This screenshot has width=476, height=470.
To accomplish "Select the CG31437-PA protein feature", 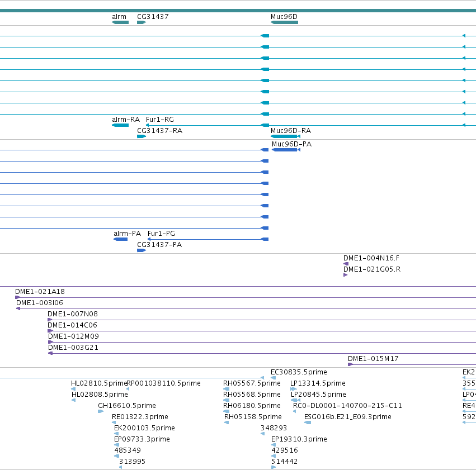I will click(x=142, y=250).
